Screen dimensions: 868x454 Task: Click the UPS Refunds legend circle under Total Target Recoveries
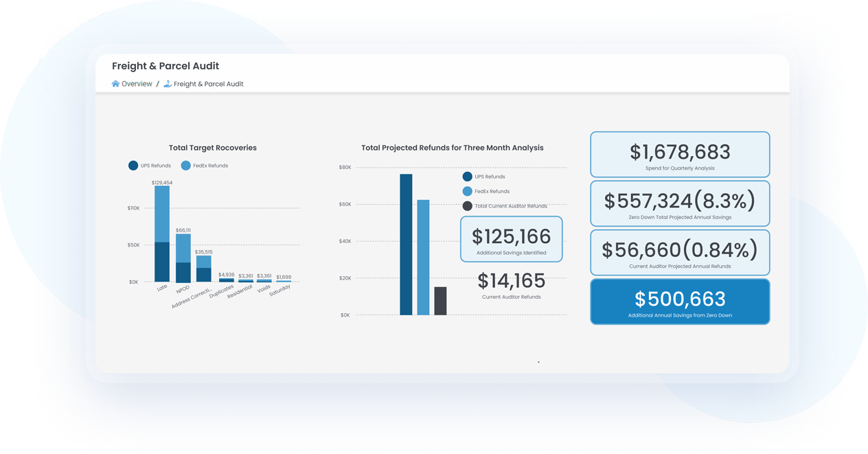[133, 165]
